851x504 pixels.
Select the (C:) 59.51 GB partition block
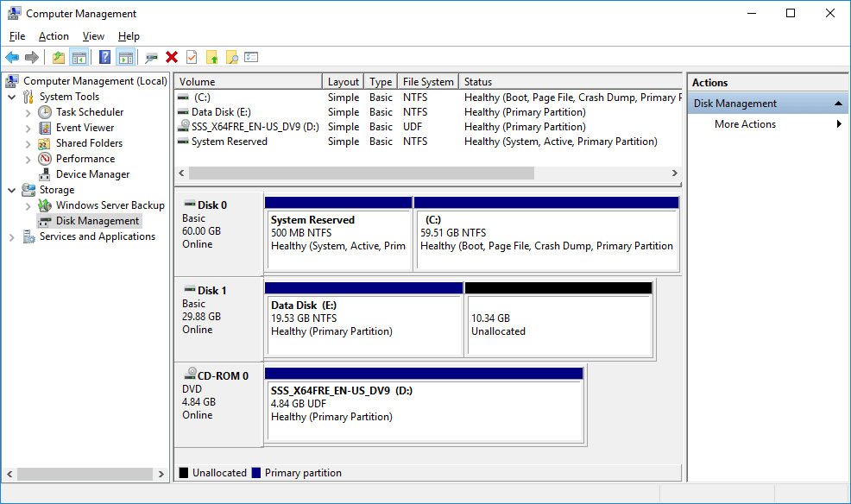click(546, 234)
